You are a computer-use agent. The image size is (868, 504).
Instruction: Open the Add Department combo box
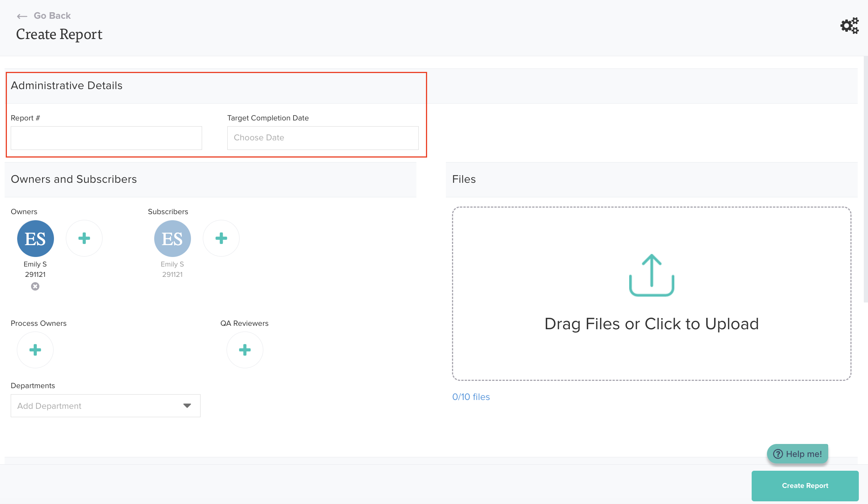pyautogui.click(x=96, y=406)
